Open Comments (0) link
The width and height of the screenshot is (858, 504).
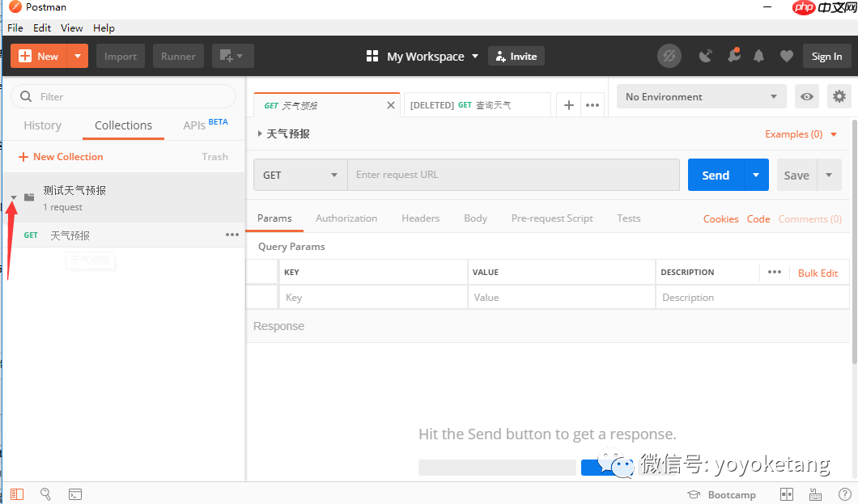(810, 219)
